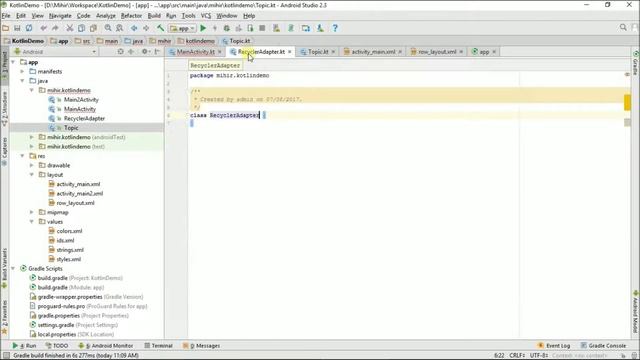Viewport: 640px width, 360px height.
Task: Click the yellow warning stripe marker
Action: (x=627, y=102)
